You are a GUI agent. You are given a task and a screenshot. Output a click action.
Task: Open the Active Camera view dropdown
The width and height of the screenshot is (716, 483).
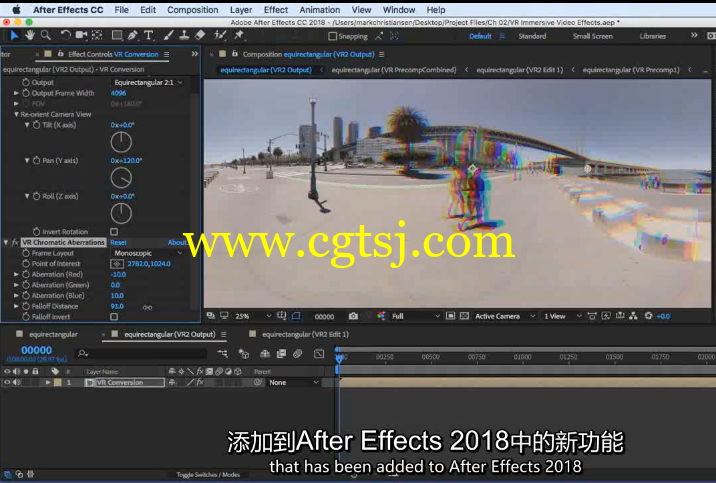pos(505,316)
